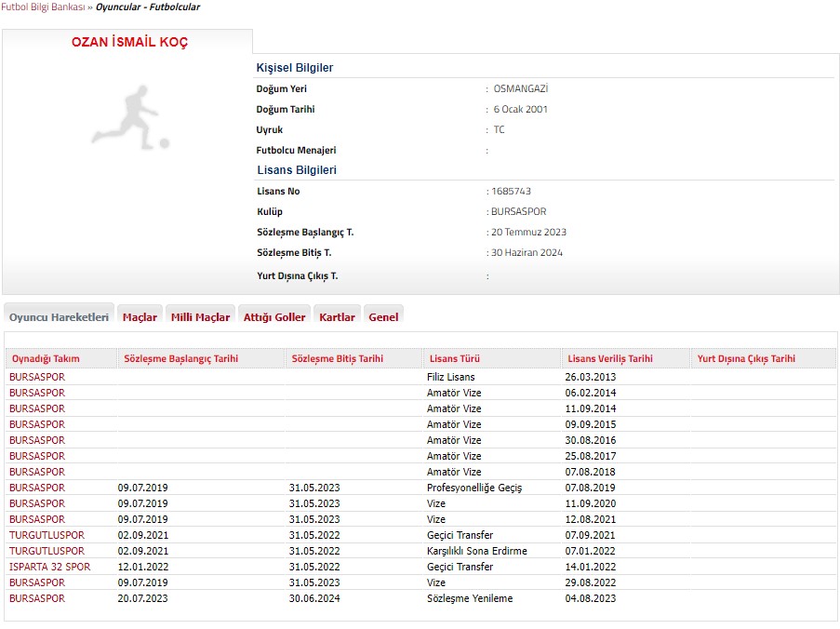Open BURSASPOR in the Profesyonelliğe Geçiş row

37,488
